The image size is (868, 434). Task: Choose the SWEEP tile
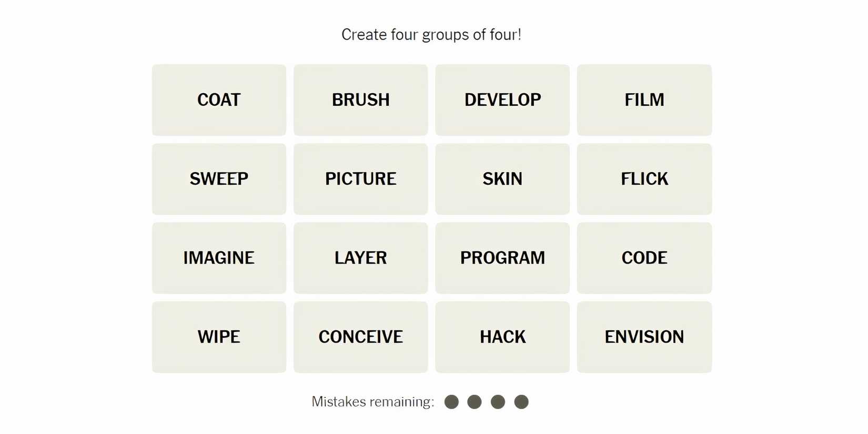(219, 179)
